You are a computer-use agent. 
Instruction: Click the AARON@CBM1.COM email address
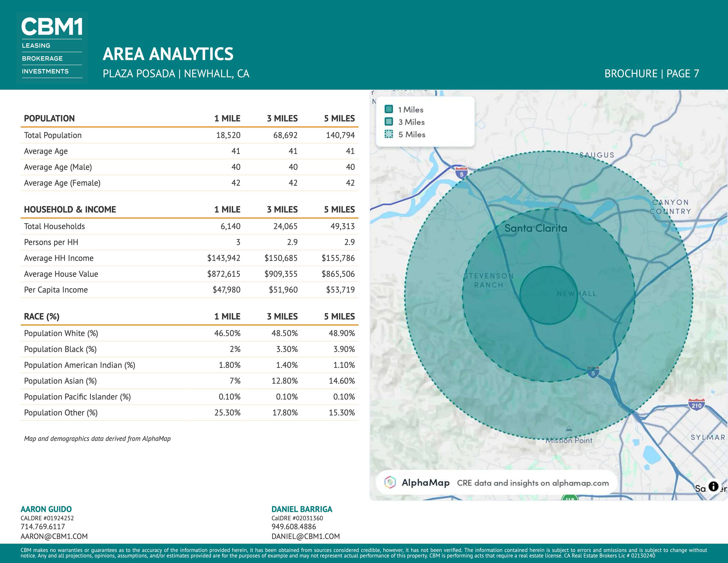pos(54,536)
